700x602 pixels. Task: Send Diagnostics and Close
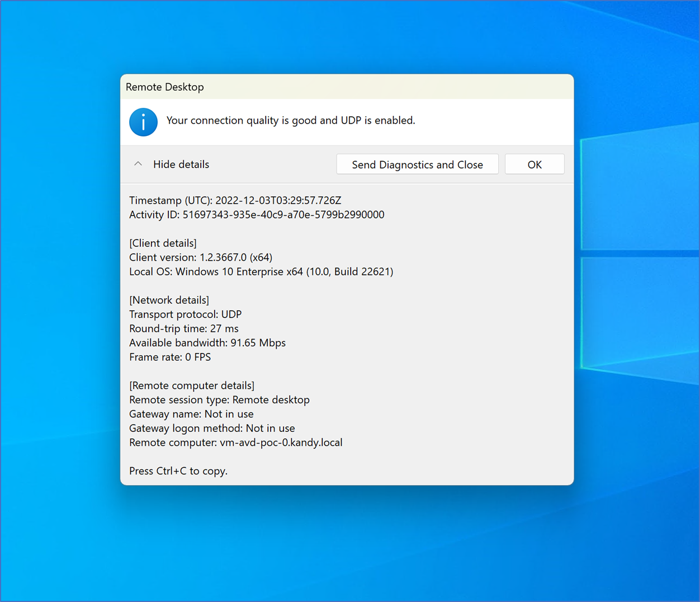coord(417,164)
